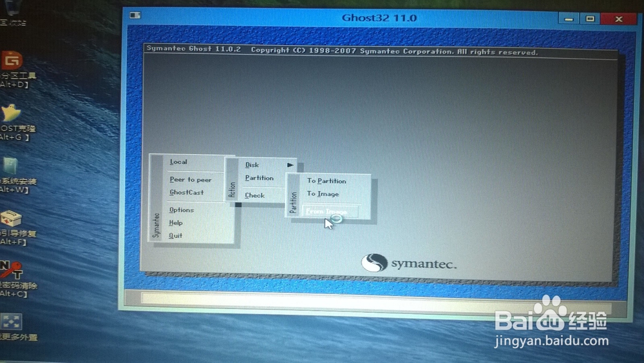Select Peer to peer option
Image resolution: width=644 pixels, height=363 pixels.
coord(190,180)
